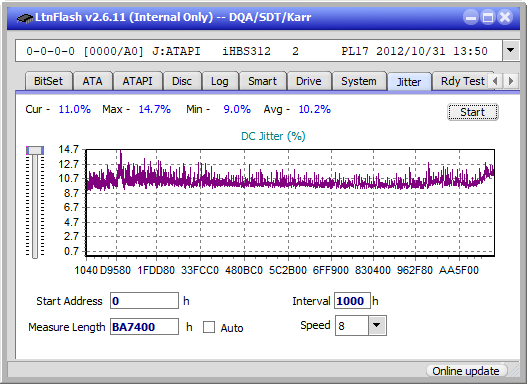This screenshot has height=384, width=527.
Task: Select the iHBS312 drive entry field
Action: tap(259, 51)
